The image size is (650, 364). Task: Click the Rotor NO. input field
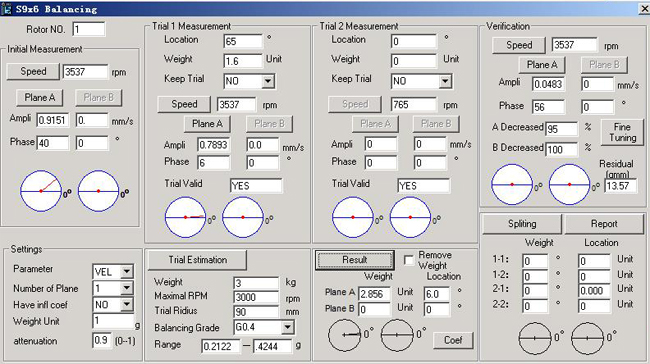click(x=89, y=29)
